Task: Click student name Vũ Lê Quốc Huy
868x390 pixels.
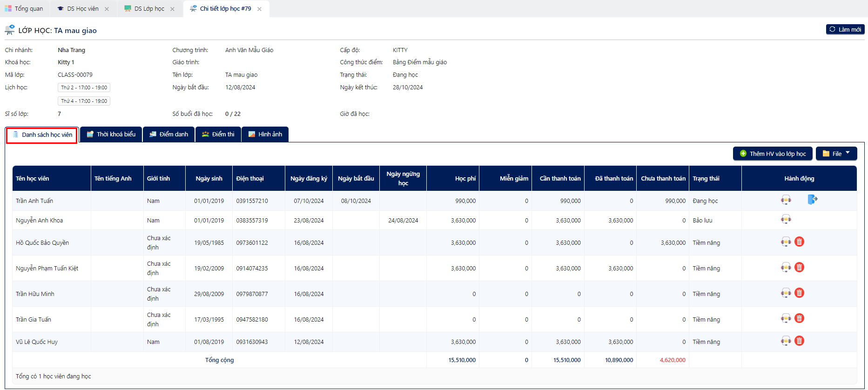Action: coord(37,342)
